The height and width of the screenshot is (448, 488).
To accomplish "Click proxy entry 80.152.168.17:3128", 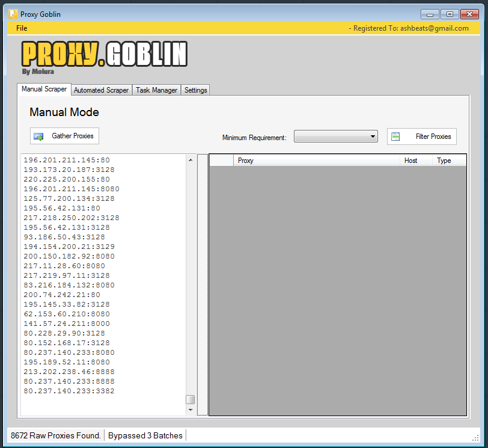I will pyautogui.click(x=67, y=343).
